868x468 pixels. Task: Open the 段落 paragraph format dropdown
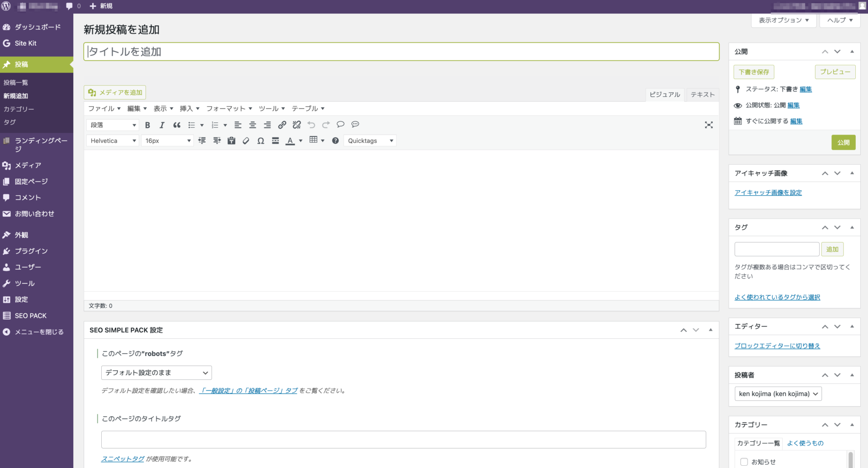click(x=113, y=125)
